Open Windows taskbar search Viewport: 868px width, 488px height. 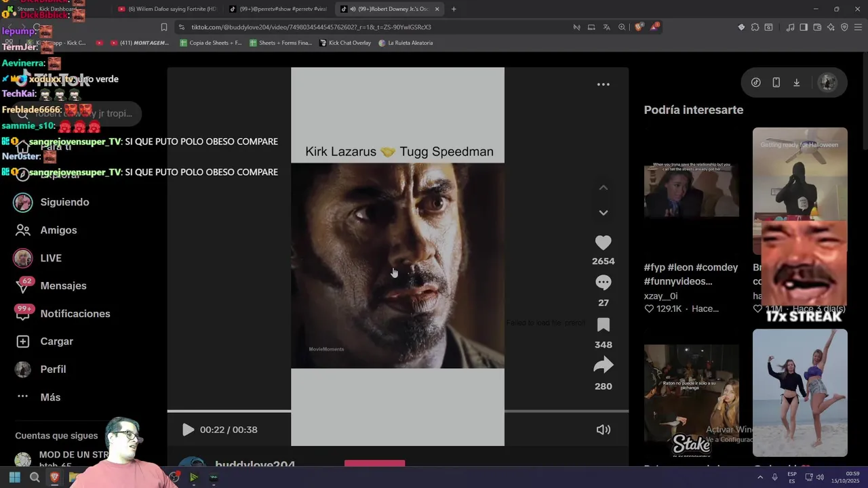(x=35, y=477)
